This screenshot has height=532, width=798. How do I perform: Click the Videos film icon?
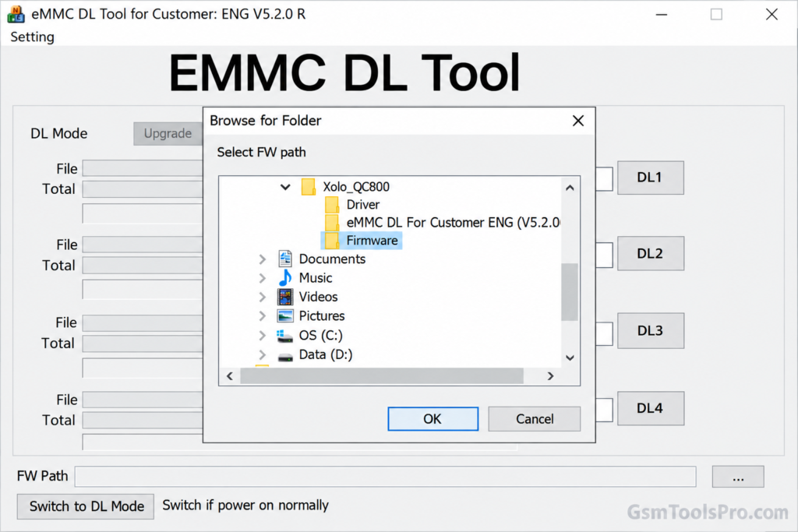285,297
